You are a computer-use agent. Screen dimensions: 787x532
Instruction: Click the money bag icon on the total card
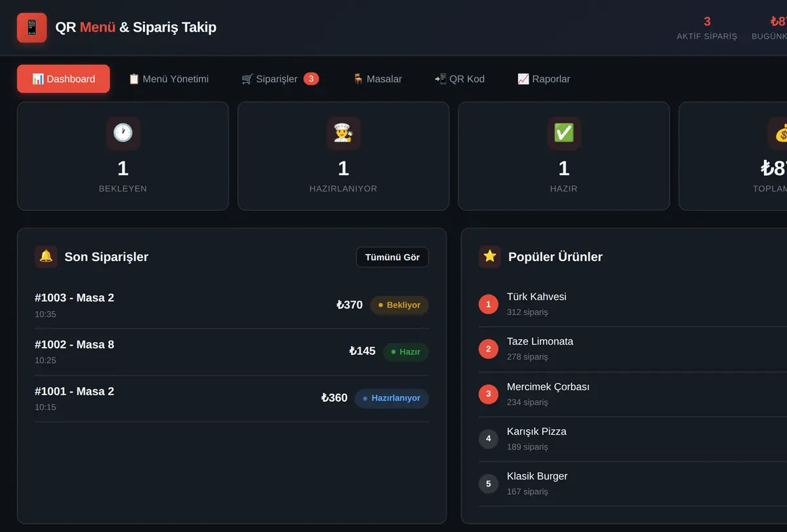(x=781, y=133)
